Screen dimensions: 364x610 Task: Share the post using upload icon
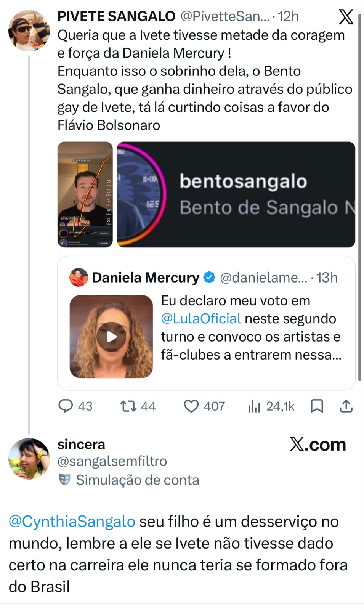346,406
